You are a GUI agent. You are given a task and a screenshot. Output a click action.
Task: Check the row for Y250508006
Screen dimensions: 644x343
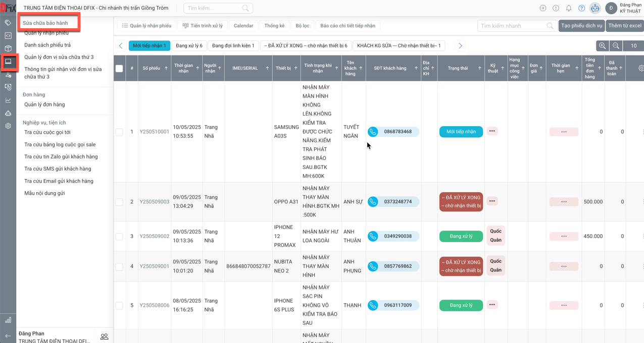click(x=119, y=305)
